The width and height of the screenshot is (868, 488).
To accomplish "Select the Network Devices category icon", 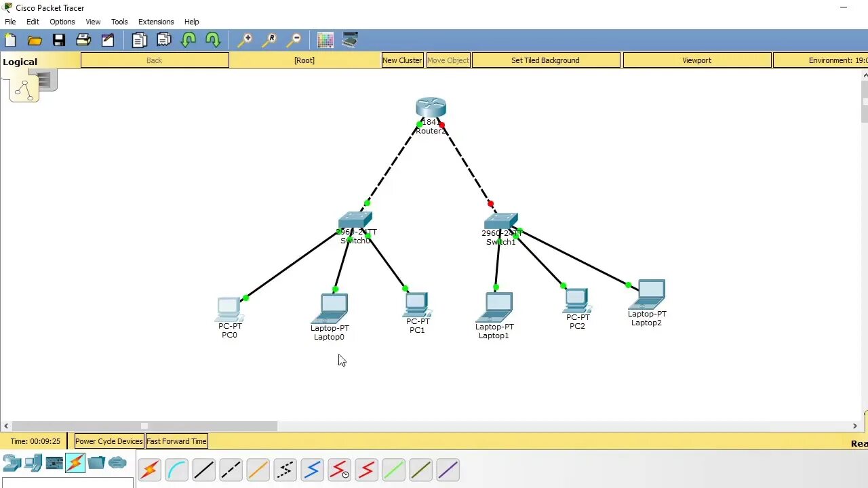I will pos(12,463).
